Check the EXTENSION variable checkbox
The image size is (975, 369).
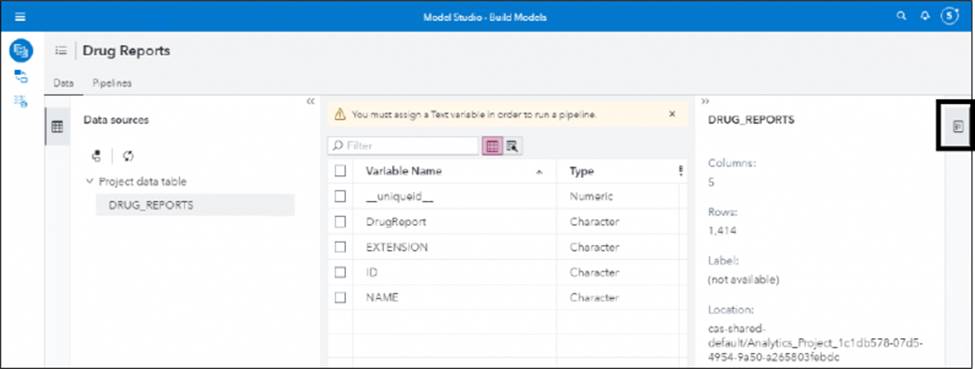[340, 247]
